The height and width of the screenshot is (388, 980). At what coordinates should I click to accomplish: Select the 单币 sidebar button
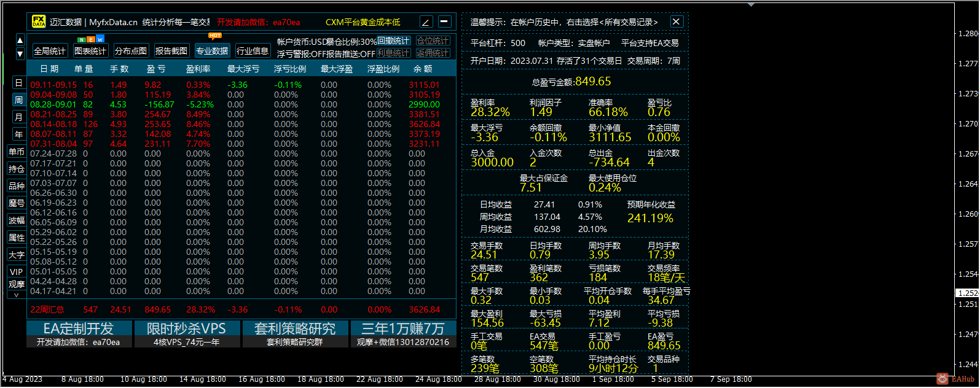tap(17, 152)
